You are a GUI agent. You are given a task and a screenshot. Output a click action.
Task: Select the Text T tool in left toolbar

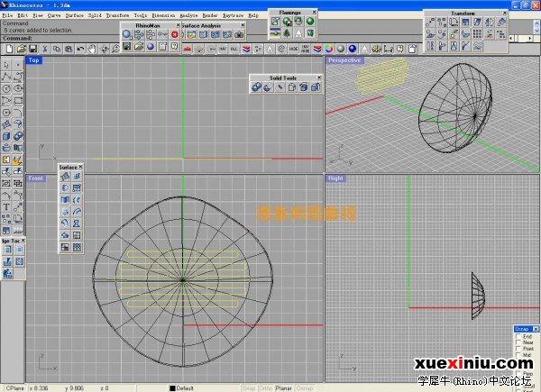click(6, 207)
